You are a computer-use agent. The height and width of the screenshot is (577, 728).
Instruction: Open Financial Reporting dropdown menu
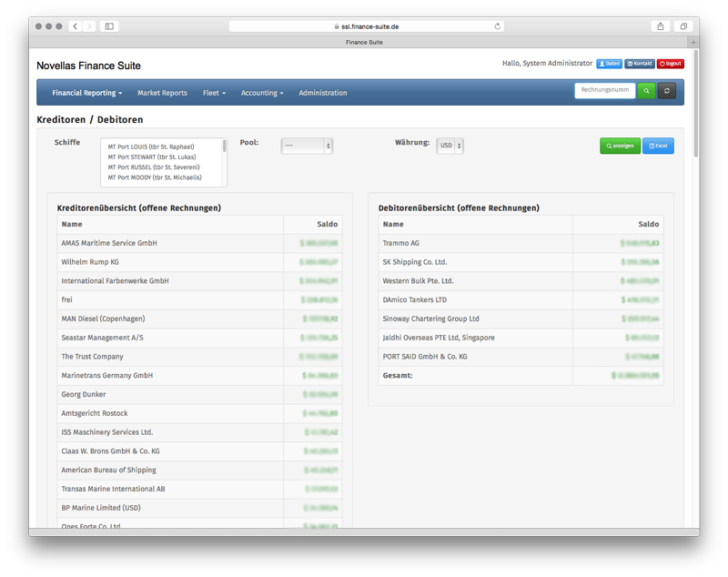click(86, 93)
